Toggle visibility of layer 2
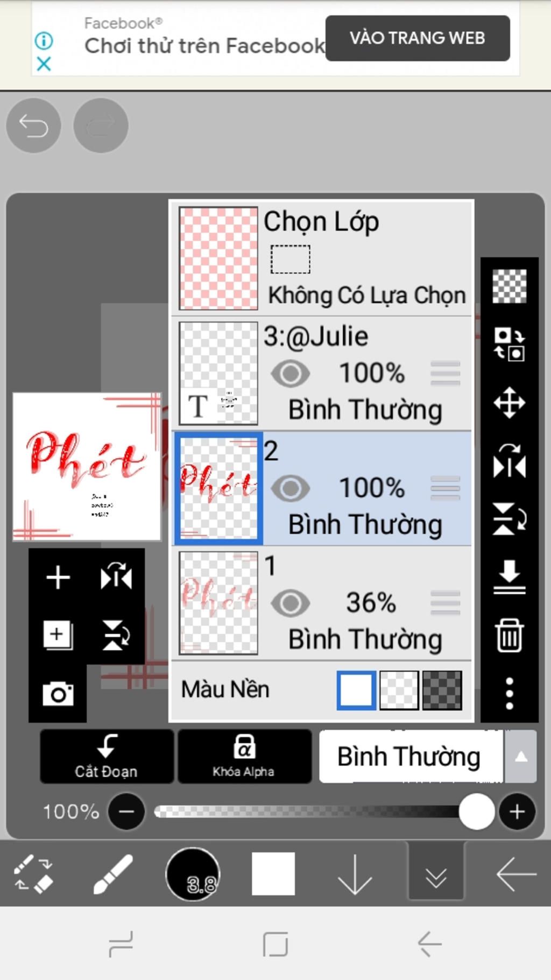Viewport: 551px width, 980px height. (x=291, y=488)
